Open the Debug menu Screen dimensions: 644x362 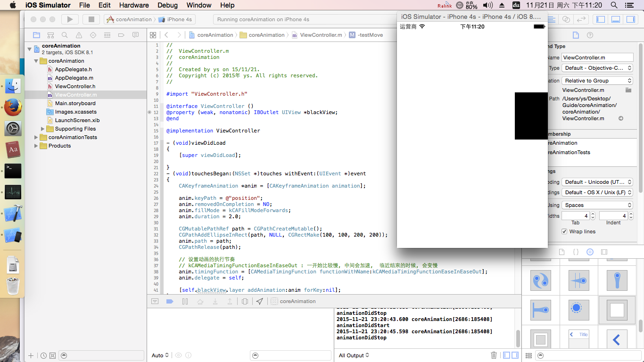(167, 5)
